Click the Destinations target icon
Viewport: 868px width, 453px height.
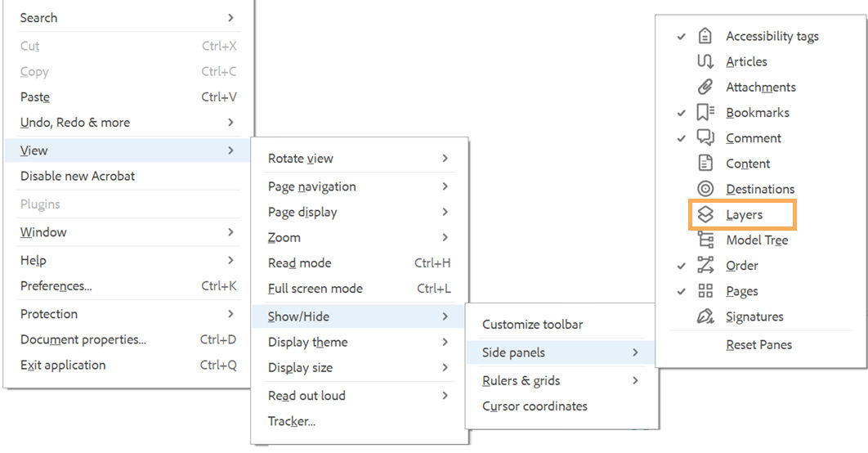(x=705, y=189)
